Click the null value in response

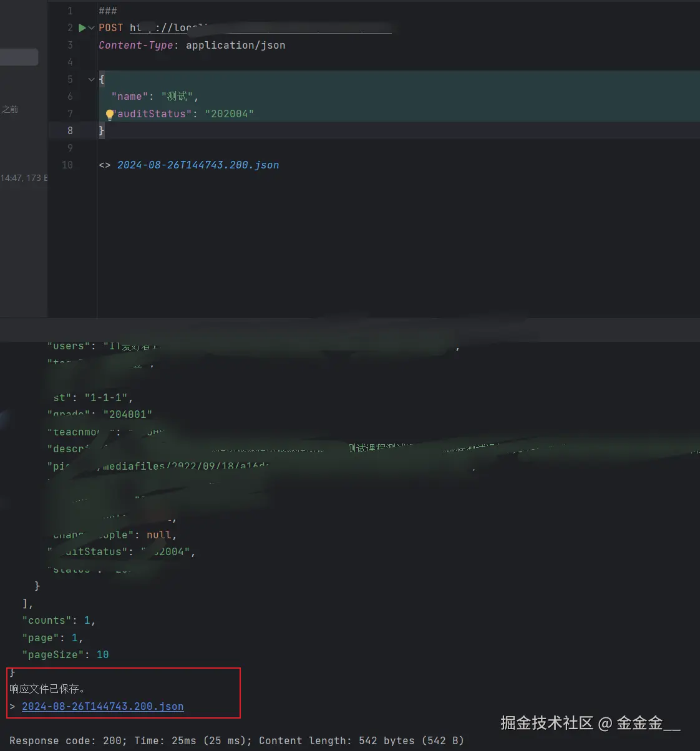click(x=158, y=535)
